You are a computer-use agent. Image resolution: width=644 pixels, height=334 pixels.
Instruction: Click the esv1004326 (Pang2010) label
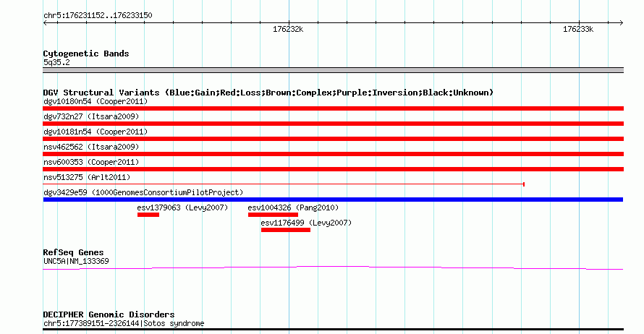click(x=293, y=207)
